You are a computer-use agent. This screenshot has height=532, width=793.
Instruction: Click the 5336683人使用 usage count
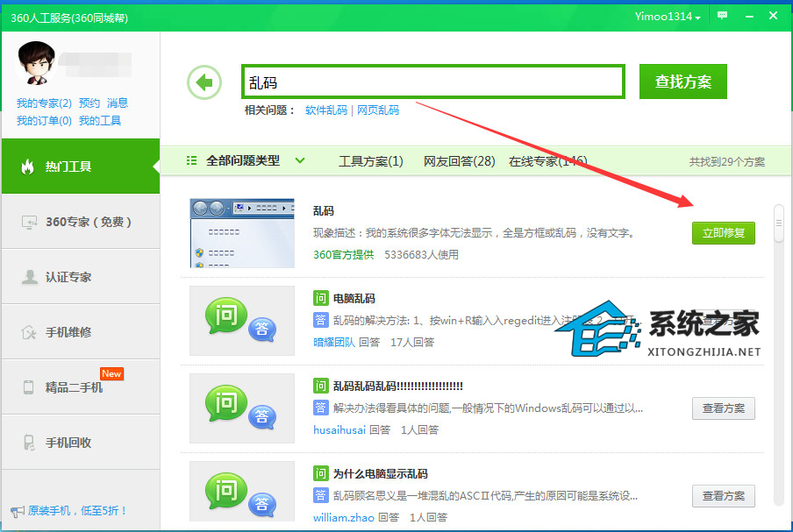[421, 255]
